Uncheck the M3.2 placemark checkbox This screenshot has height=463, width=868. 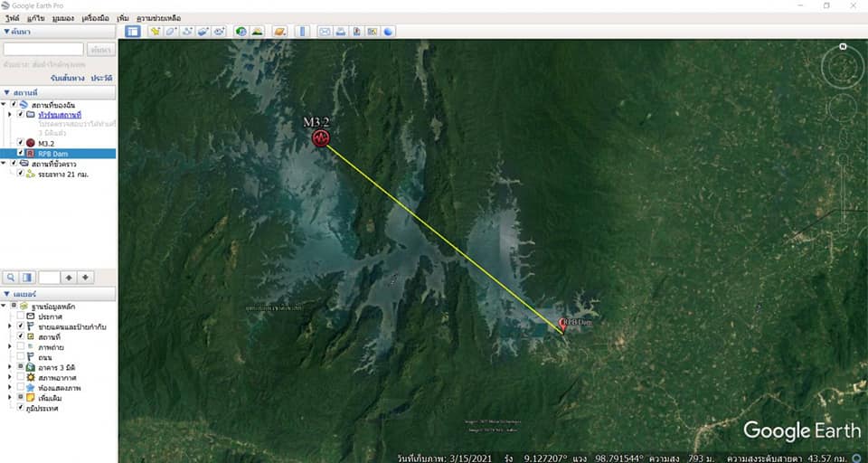tap(21, 143)
